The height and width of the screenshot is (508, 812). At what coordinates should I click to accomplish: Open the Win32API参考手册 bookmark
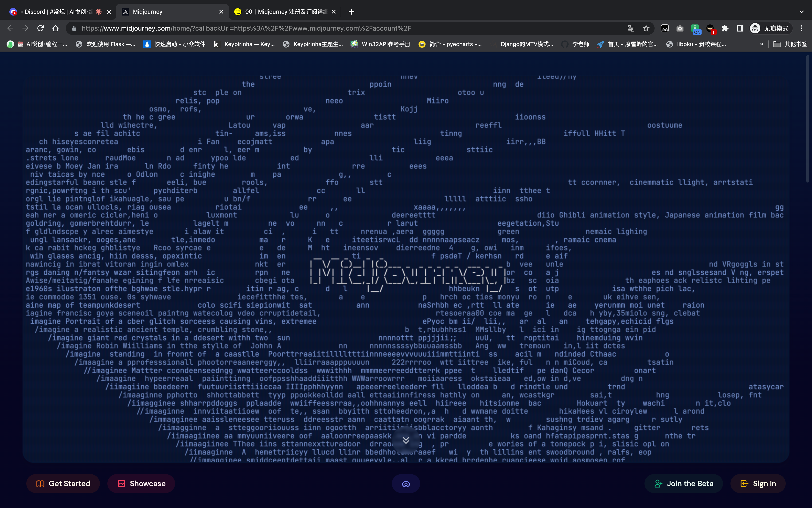pyautogui.click(x=380, y=44)
